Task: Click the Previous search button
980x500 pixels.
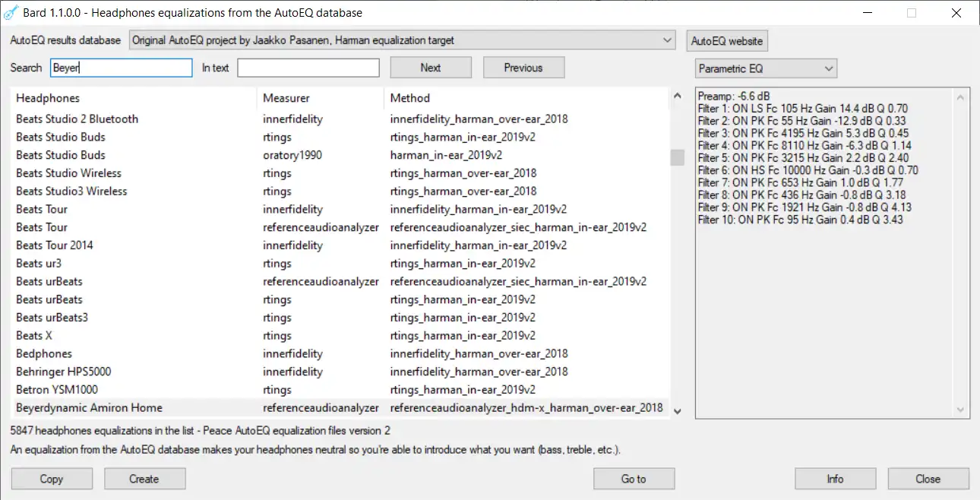Action: coord(523,68)
